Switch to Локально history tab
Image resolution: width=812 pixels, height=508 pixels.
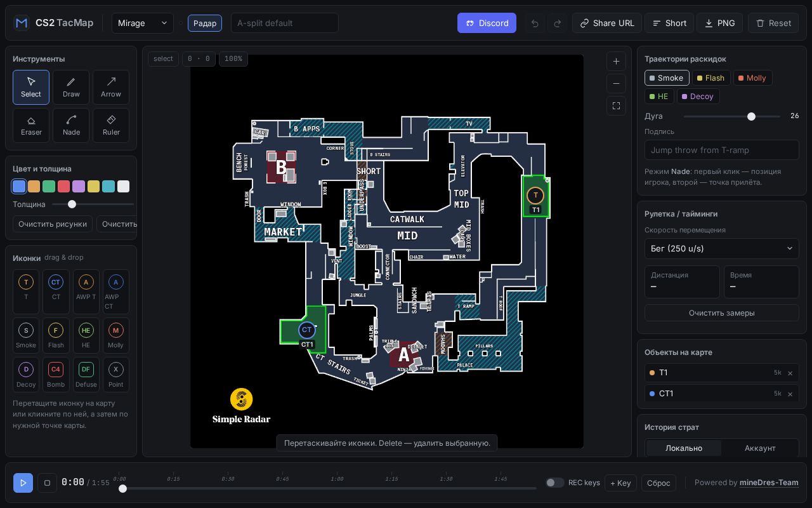(x=684, y=448)
